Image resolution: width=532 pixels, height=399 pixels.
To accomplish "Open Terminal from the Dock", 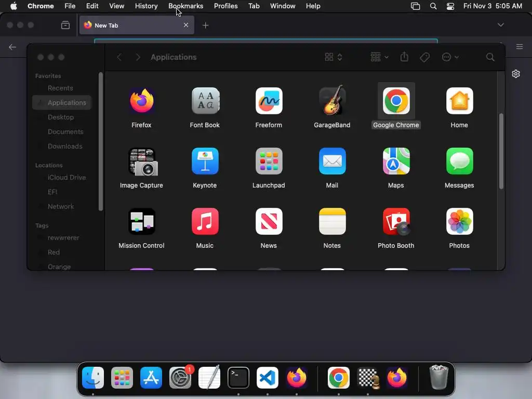I will point(238,378).
